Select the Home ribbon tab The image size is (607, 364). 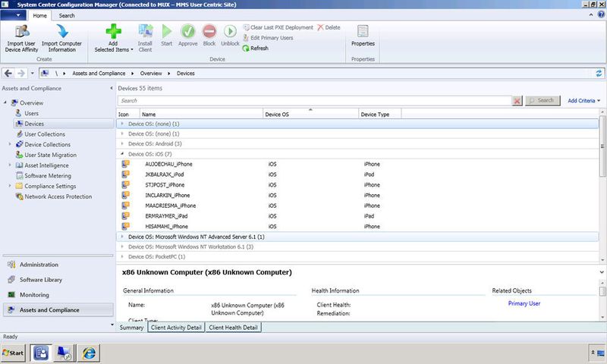pyautogui.click(x=39, y=16)
